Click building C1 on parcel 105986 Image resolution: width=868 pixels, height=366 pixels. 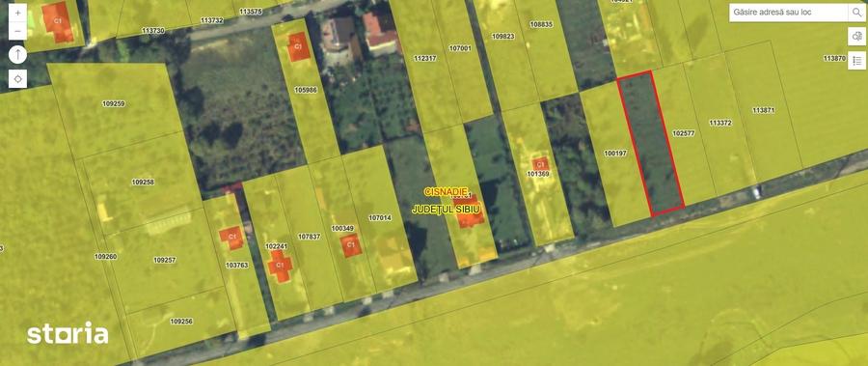tap(298, 47)
